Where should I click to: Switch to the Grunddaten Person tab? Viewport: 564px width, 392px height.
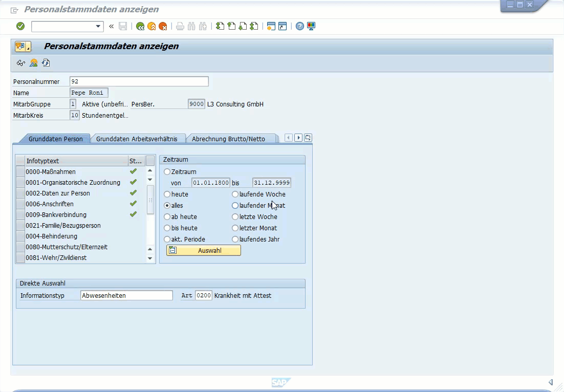(56, 139)
